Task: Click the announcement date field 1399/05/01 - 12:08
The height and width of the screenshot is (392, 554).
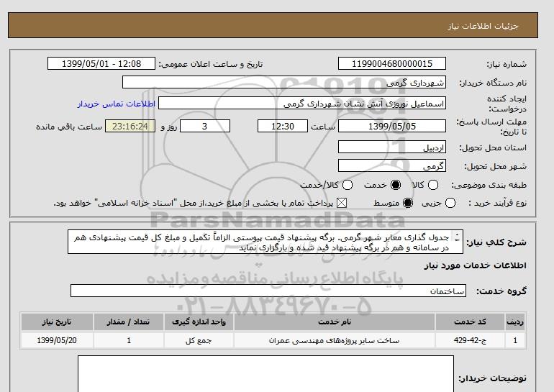Action: point(101,63)
